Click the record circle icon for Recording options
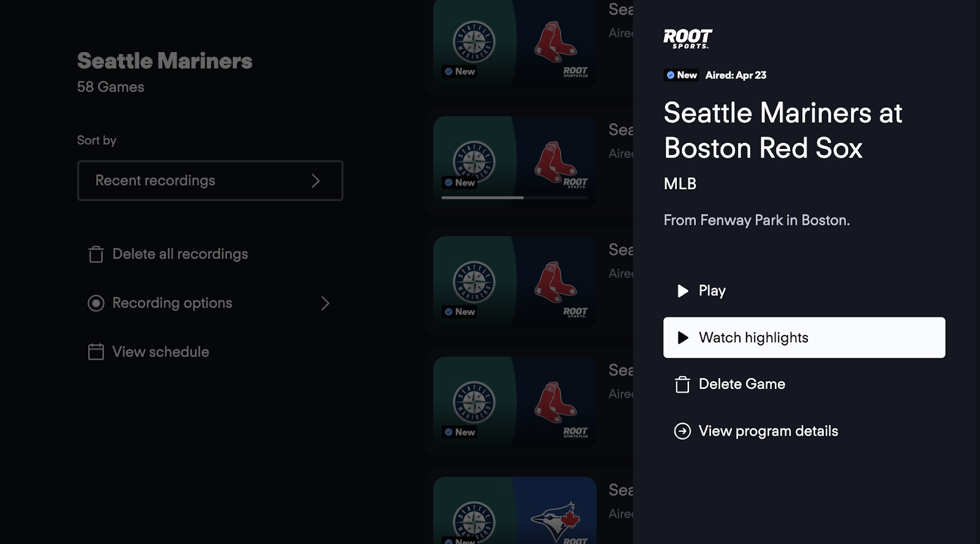Image resolution: width=980 pixels, height=544 pixels. [96, 303]
